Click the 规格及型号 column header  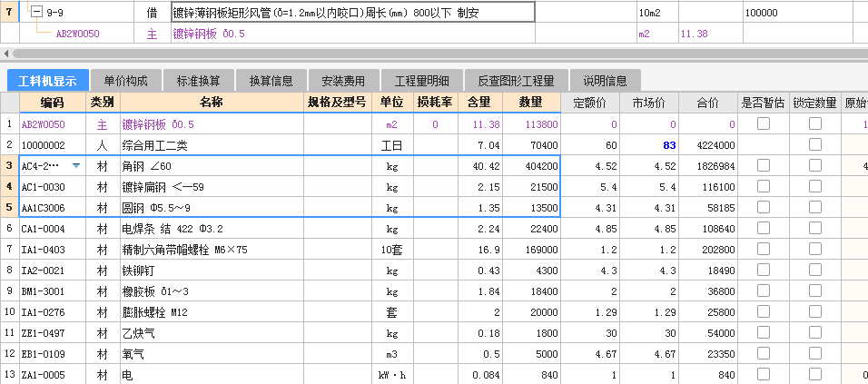[x=337, y=103]
